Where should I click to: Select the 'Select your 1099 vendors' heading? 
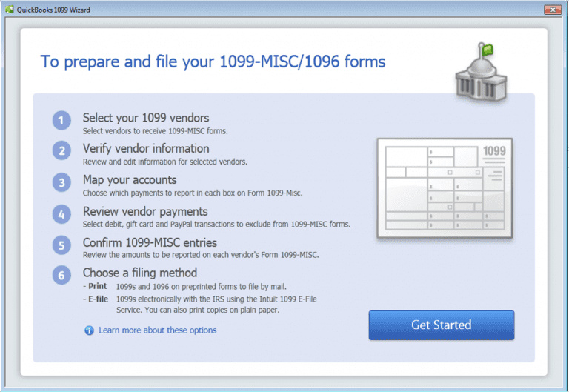tap(146, 118)
